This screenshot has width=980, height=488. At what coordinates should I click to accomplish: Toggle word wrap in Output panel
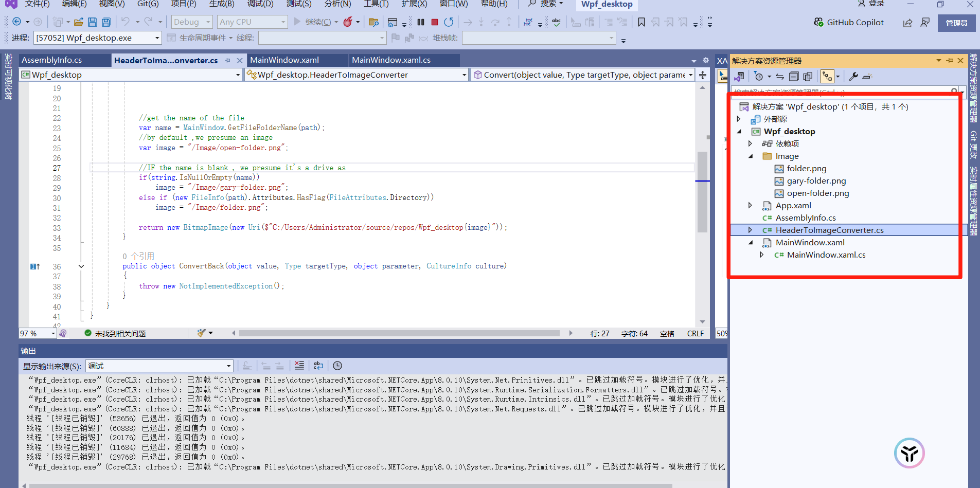[x=318, y=366]
